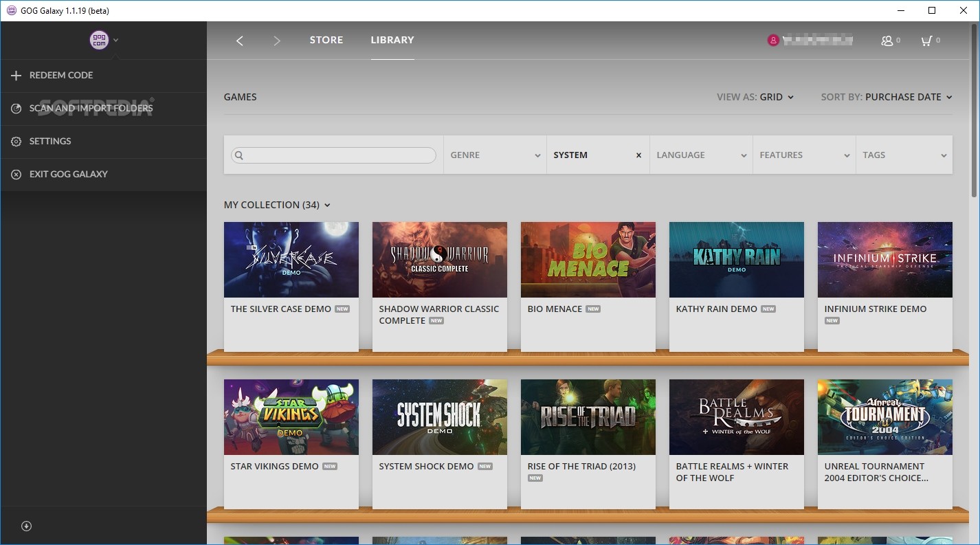Click Unreal Tournament 2004 Editor's Choice title
Viewport: 980px width, 545px height.
click(x=876, y=472)
